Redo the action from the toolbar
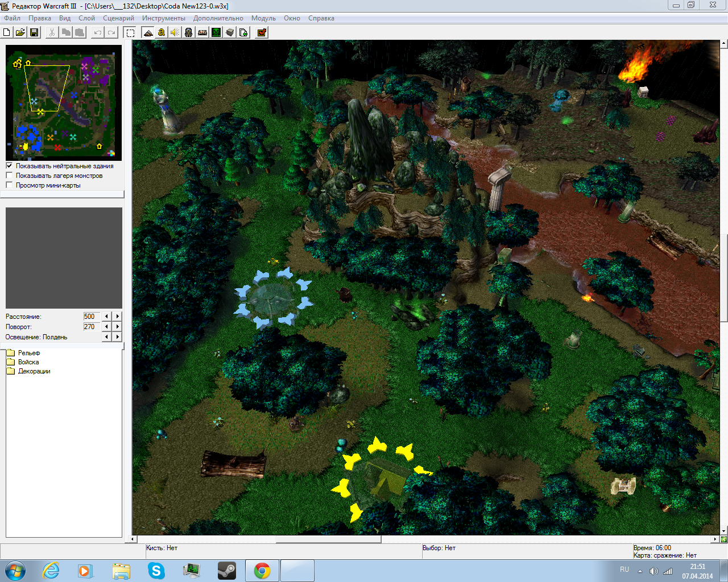728x582 pixels. [x=111, y=32]
